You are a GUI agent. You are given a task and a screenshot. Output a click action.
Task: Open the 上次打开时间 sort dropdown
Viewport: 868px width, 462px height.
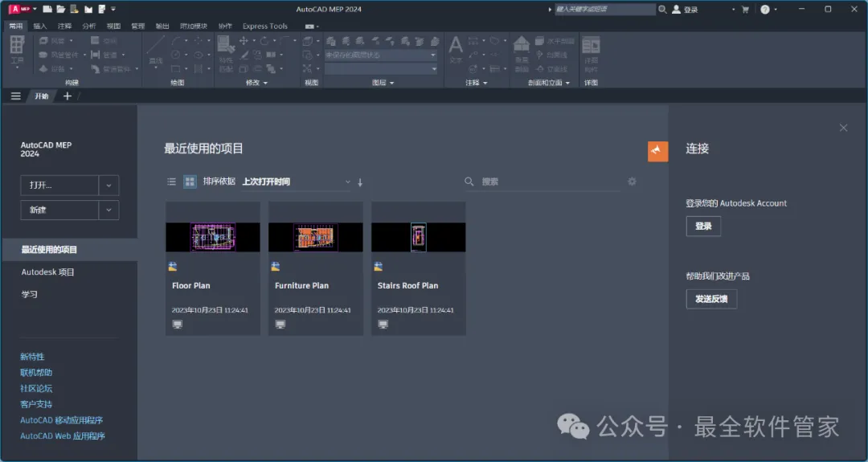point(296,182)
